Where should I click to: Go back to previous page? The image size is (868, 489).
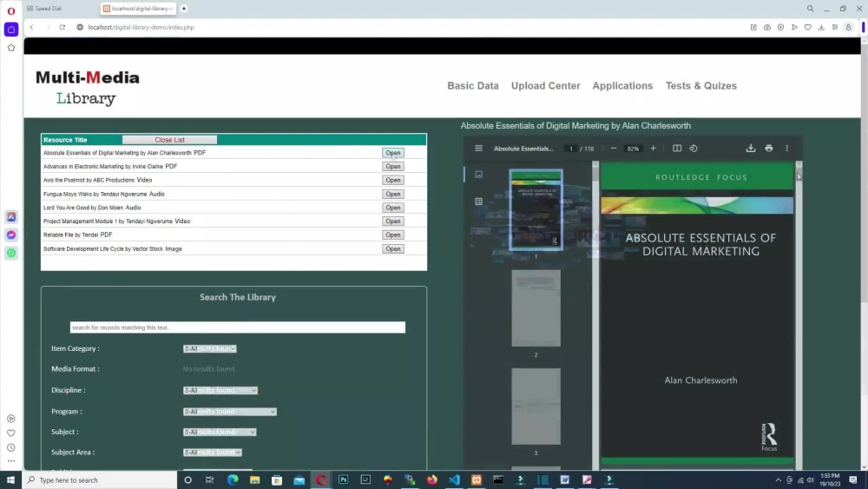[31, 27]
